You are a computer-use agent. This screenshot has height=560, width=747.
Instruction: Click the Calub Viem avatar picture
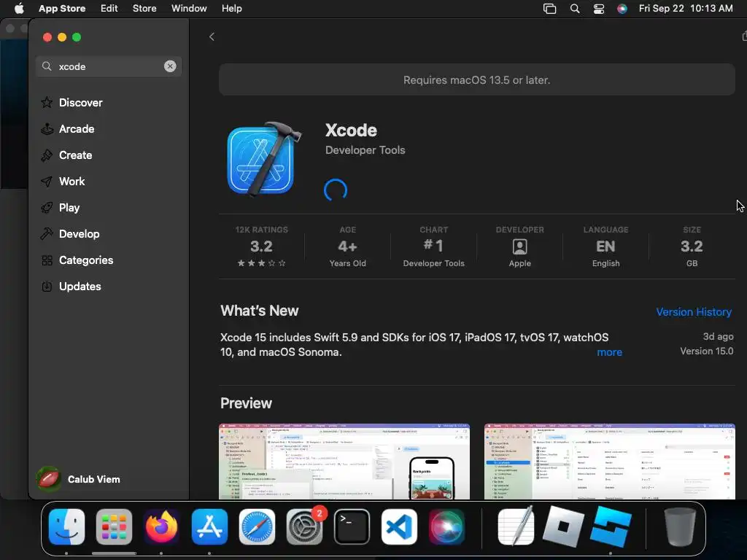click(49, 479)
